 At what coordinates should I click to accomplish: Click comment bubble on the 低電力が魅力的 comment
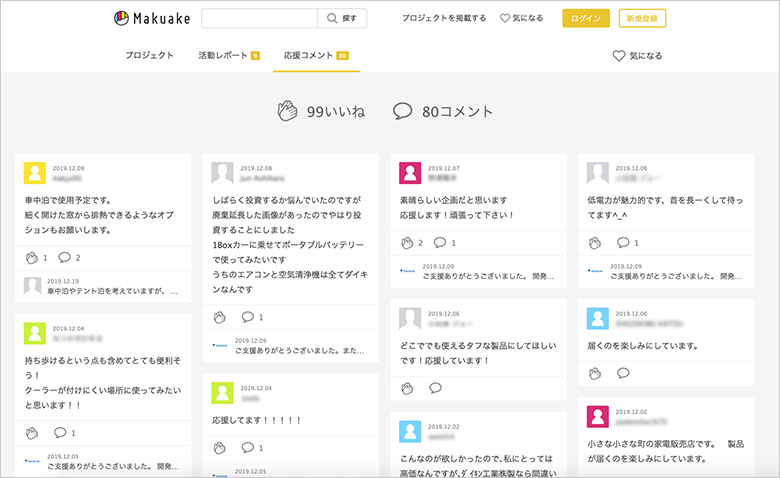(x=623, y=243)
